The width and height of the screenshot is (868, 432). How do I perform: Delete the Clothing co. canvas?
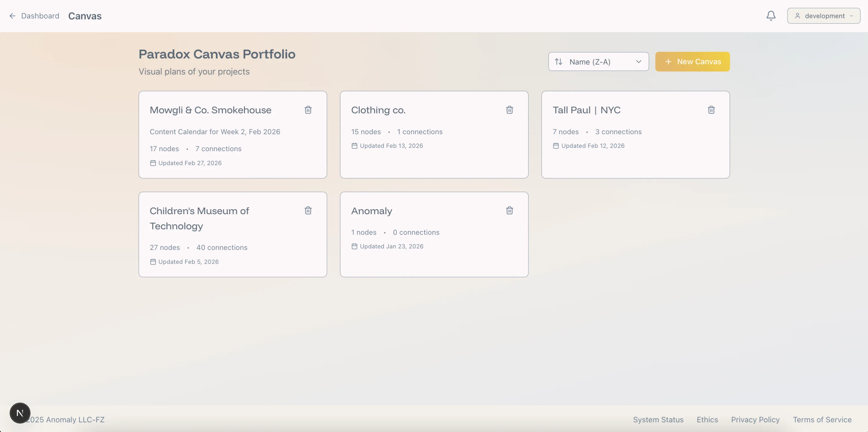pos(509,110)
